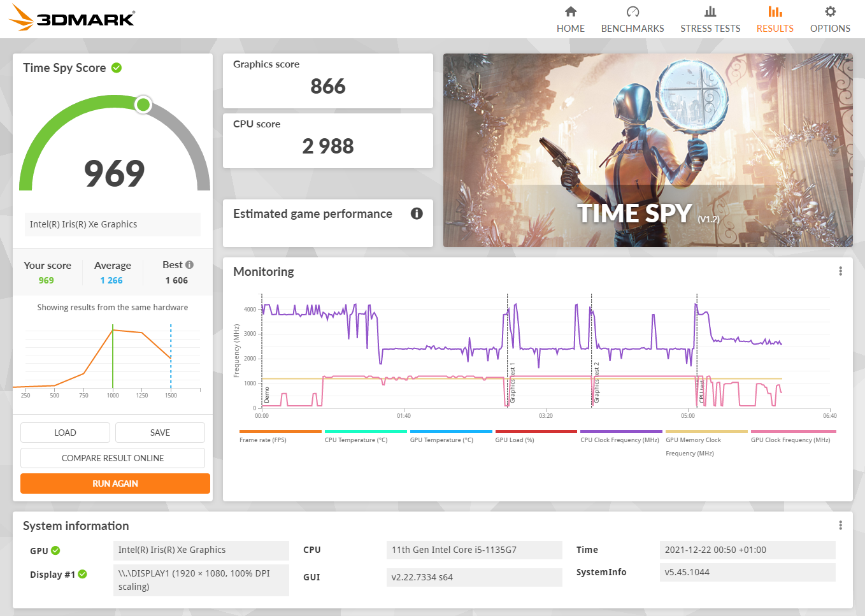The image size is (865, 616).
Task: Click the Intel Iris Xe Graphics field under score
Action: [x=113, y=224]
